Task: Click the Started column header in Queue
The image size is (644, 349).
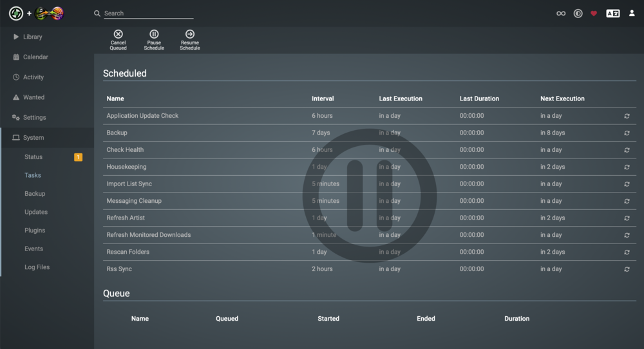Action: 328,319
